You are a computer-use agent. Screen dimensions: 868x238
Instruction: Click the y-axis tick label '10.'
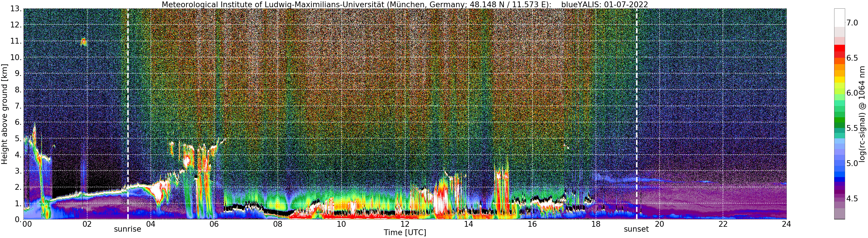pyautogui.click(x=16, y=57)
